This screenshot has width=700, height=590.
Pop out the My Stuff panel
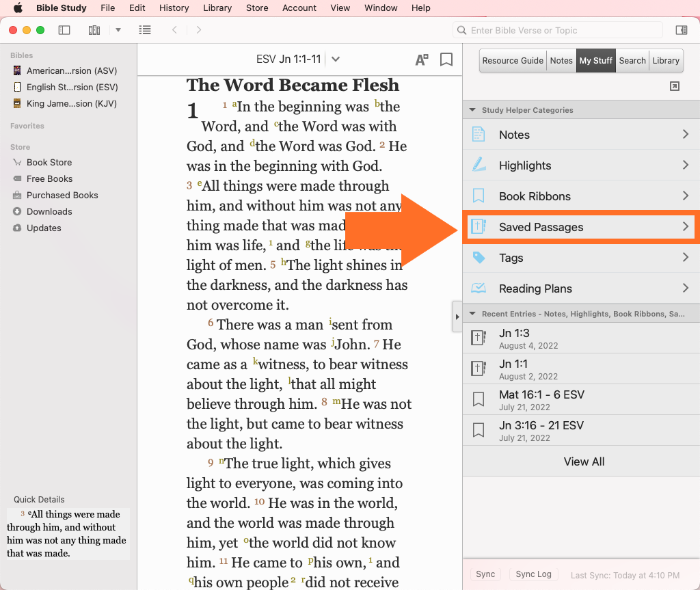coord(675,86)
